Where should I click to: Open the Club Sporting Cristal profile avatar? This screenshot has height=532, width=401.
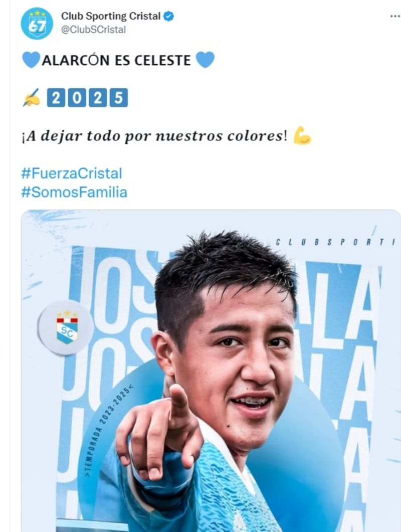point(37,24)
